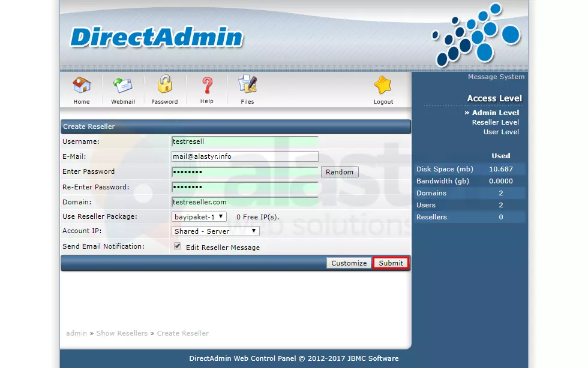Image resolution: width=588 pixels, height=368 pixels.
Task: Focus the E-Mail input field
Action: (245, 156)
